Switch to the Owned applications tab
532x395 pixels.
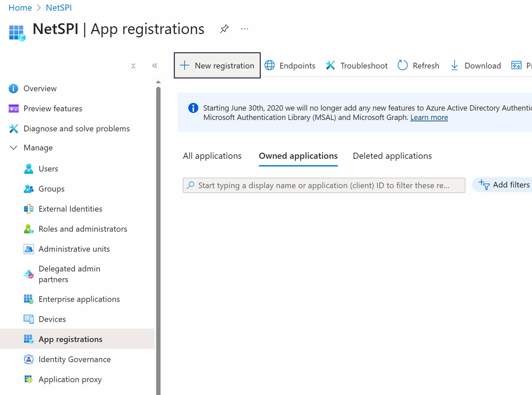point(298,156)
